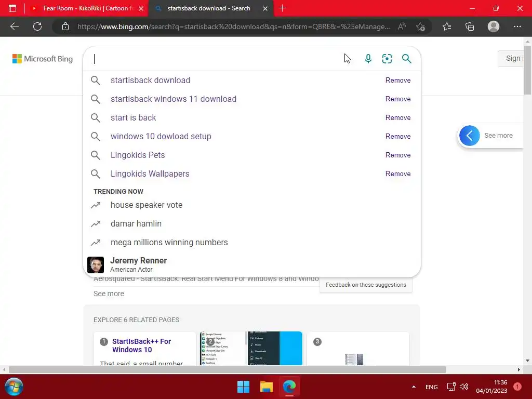This screenshot has height=399, width=532.
Task: Open Windows 7 style Start orb
Action: point(14,387)
